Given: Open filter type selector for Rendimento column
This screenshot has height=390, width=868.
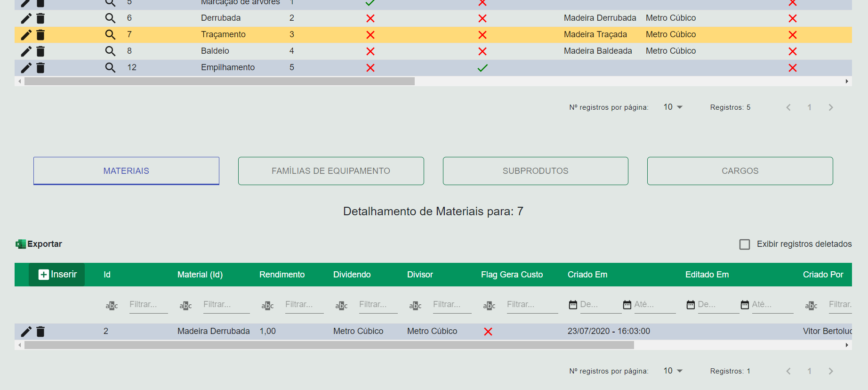Looking at the screenshot, I should 267,306.
